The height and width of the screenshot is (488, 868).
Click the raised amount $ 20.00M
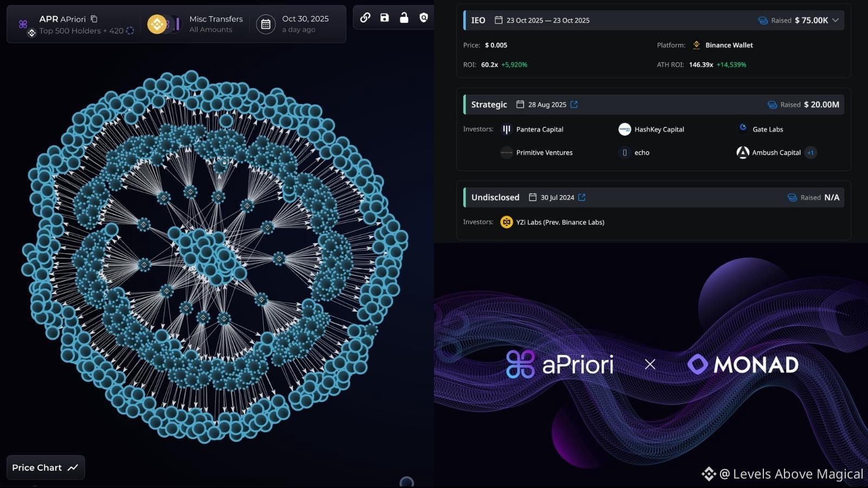821,104
